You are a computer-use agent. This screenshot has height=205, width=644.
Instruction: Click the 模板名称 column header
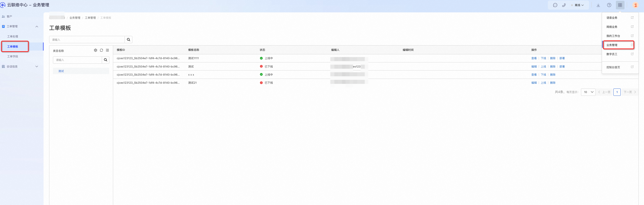[194, 50]
